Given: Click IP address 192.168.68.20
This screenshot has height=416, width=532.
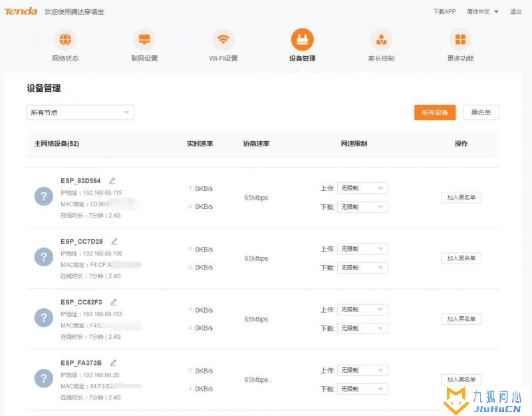Looking at the screenshot, I should pyautogui.click(x=101, y=375).
